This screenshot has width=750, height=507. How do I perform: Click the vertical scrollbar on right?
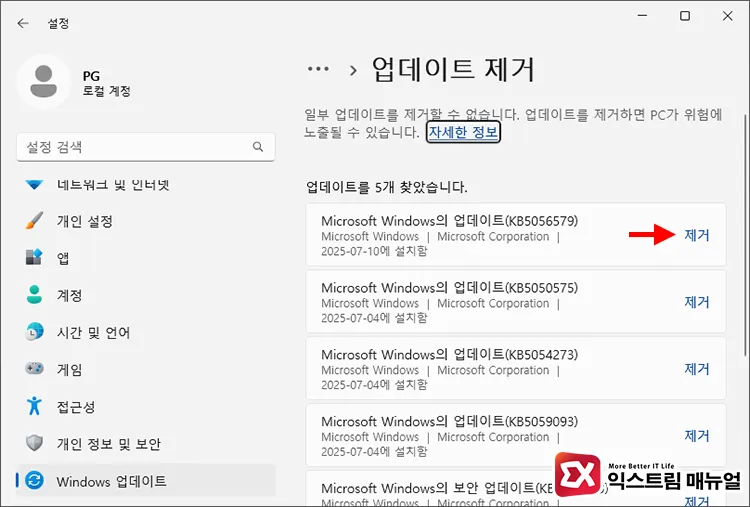pyautogui.click(x=745, y=235)
